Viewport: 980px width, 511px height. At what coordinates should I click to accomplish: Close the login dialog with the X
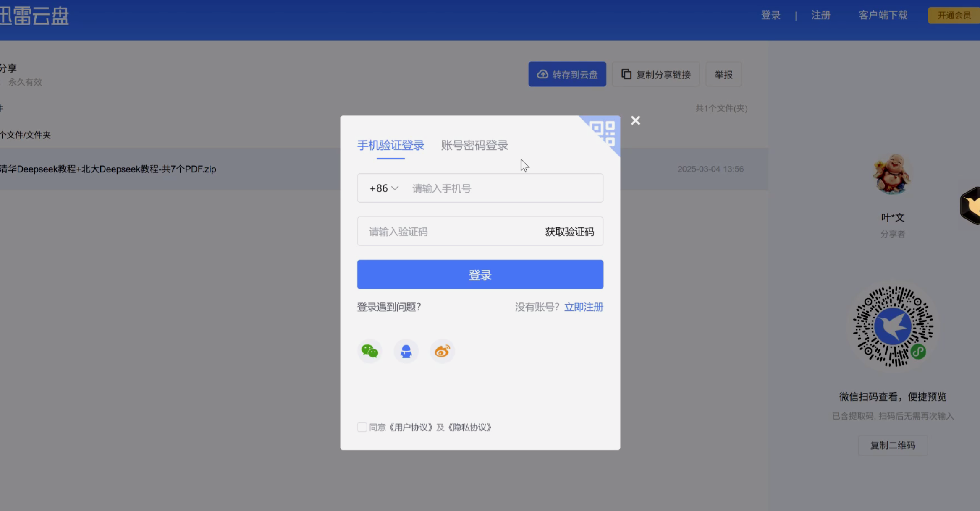tap(635, 121)
